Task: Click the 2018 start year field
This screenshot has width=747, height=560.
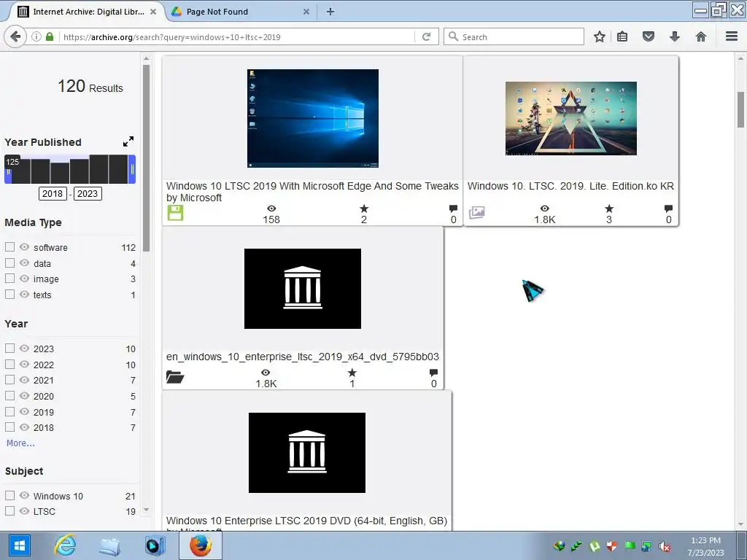Action: (53, 193)
